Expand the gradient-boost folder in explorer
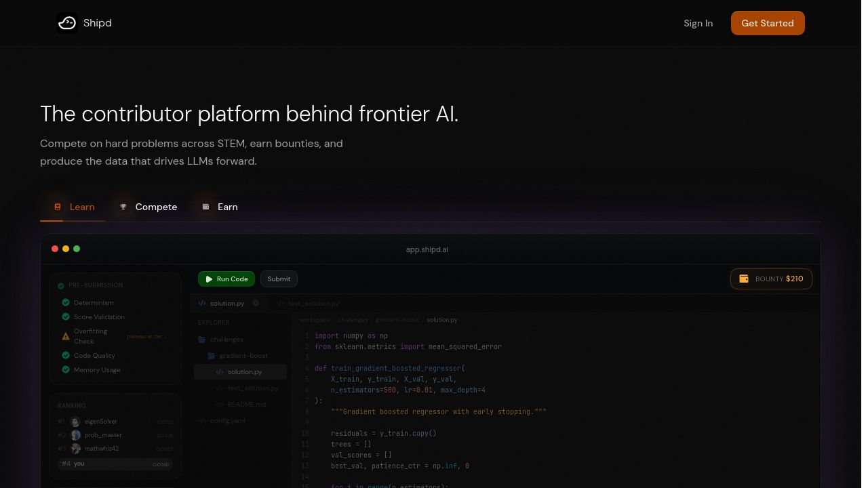The width and height of the screenshot is (868, 488). [x=237, y=356]
